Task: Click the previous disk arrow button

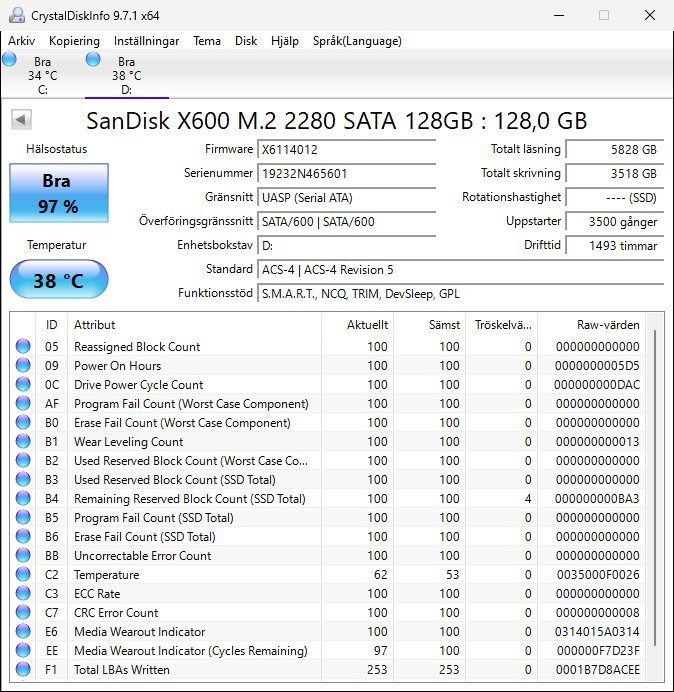Action: (20, 120)
